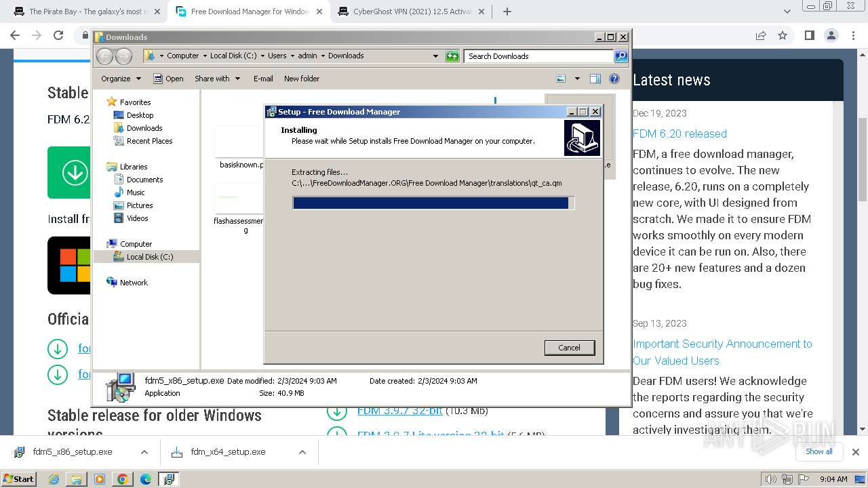Click the Setup window title bar icon
This screenshot has height=488, width=868.
click(271, 112)
